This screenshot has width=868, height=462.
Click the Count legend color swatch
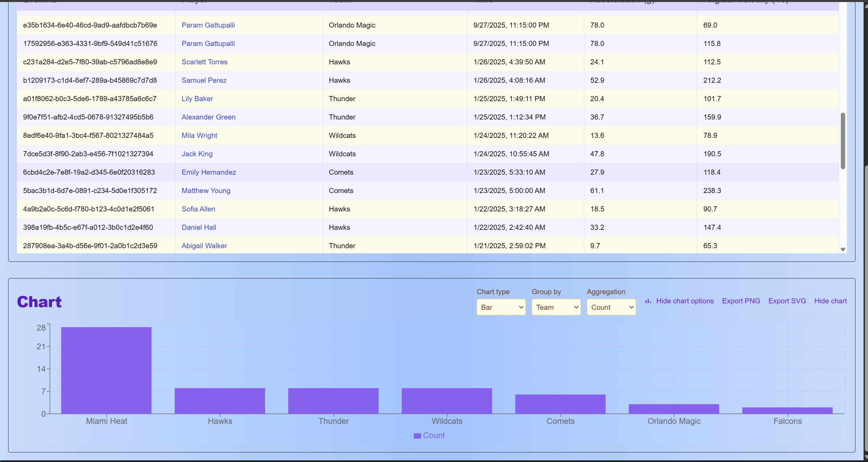coord(417,436)
